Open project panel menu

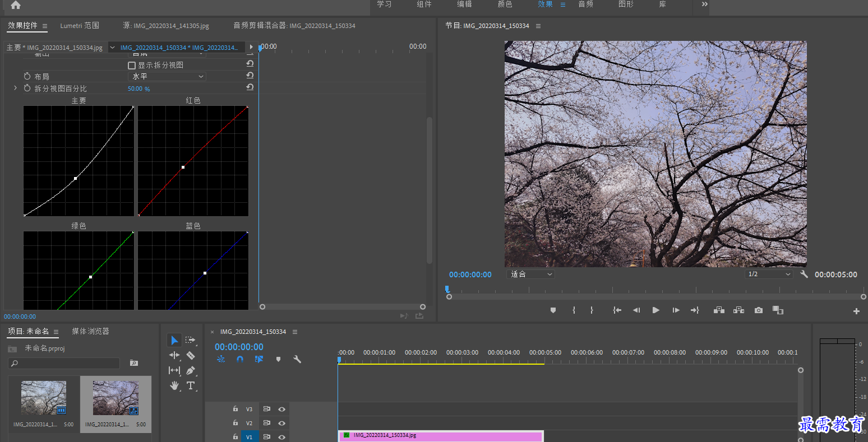tap(56, 332)
